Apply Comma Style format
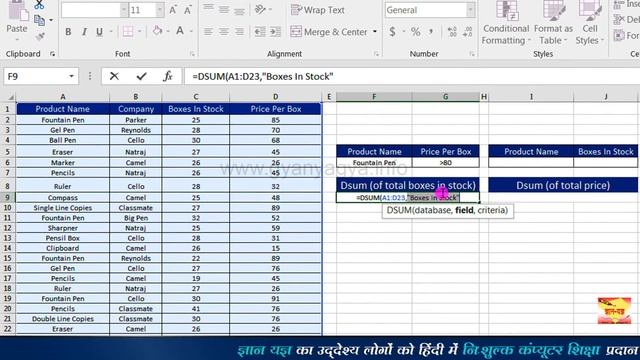This screenshot has height=360, width=640. [x=431, y=31]
